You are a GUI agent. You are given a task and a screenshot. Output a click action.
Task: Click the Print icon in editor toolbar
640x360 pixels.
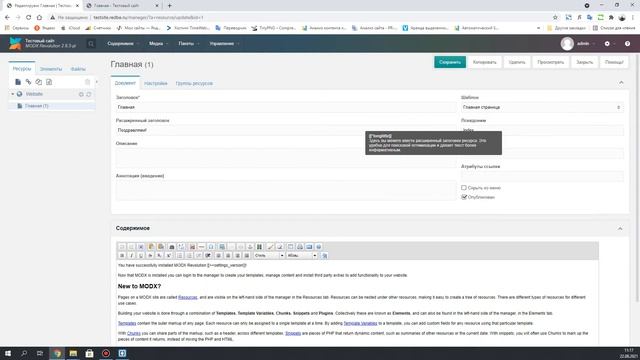coord(300,247)
